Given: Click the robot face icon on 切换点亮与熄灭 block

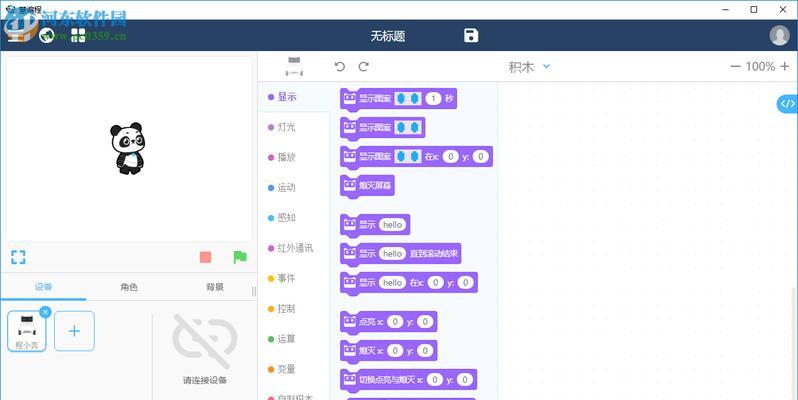Looking at the screenshot, I should click(x=350, y=379).
